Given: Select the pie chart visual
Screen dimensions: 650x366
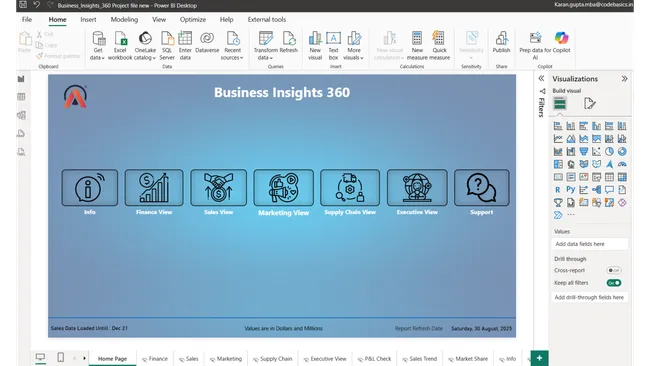Looking at the screenshot, I should point(609,152).
